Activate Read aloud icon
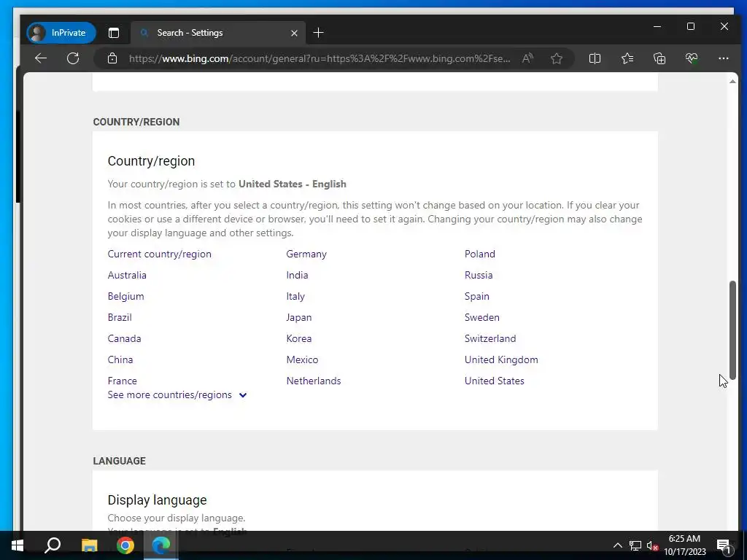Image resolution: width=747 pixels, height=560 pixels. [x=527, y=58]
